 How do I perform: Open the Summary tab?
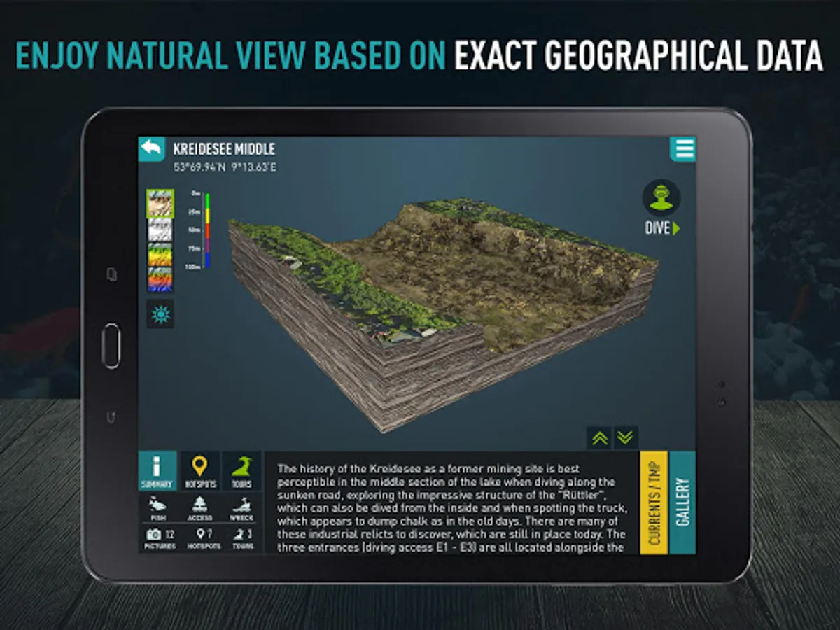tap(157, 471)
